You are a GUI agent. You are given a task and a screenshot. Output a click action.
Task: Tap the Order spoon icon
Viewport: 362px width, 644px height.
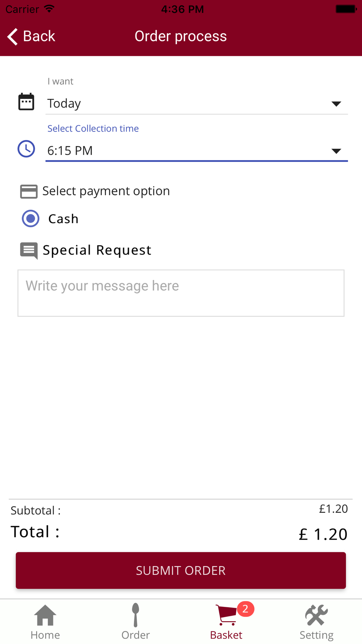tap(135, 615)
